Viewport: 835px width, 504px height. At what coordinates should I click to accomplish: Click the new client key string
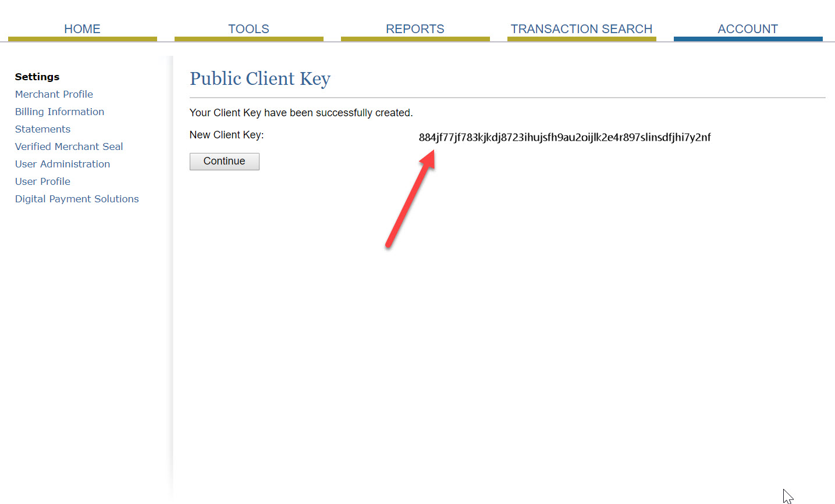tap(564, 137)
